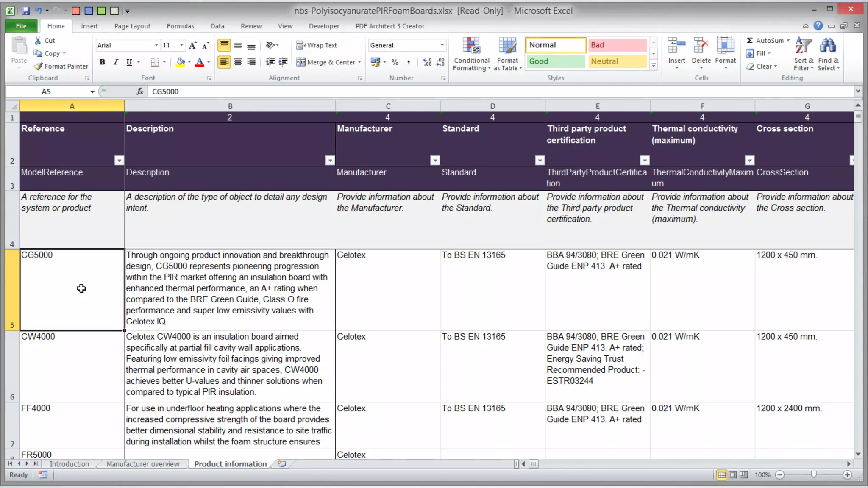Switch to the Manufacturer overview sheet tab
Image resolution: width=868 pixels, height=488 pixels.
143,464
